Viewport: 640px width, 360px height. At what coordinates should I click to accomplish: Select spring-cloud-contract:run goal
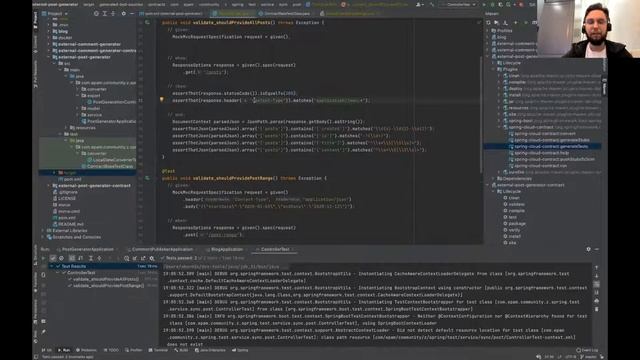tap(538, 166)
